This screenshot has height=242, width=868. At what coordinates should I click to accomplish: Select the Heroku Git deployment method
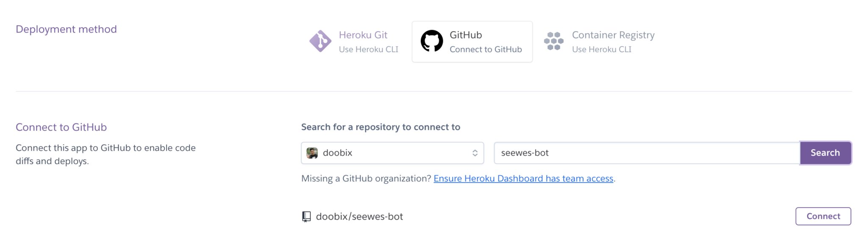tap(354, 41)
